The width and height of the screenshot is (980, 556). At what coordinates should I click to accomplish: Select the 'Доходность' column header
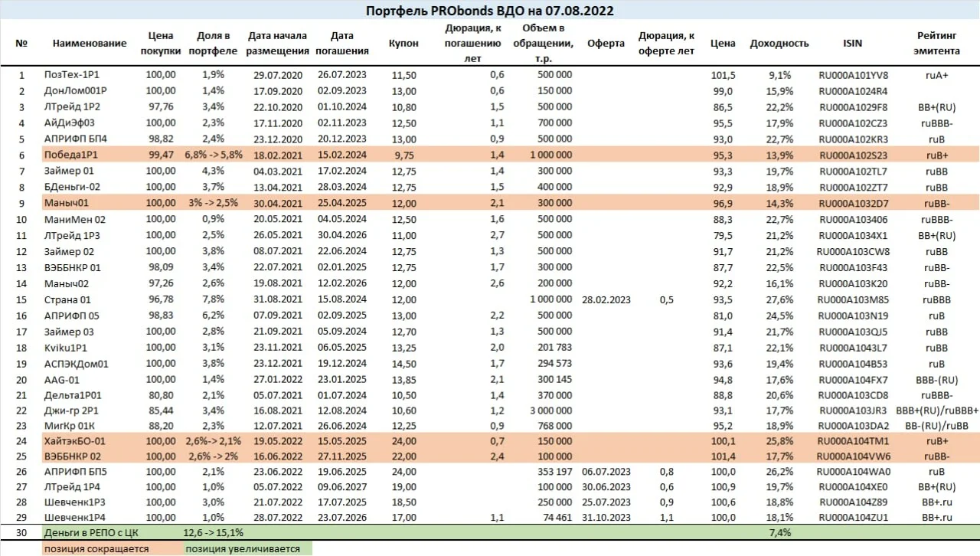pos(779,44)
